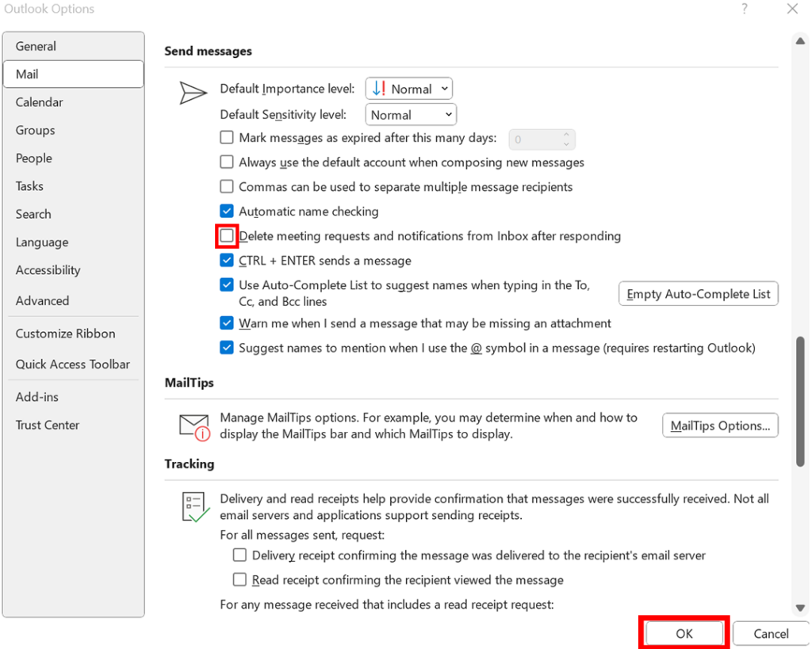Enable deleting meeting requests after responding
The height and width of the screenshot is (649, 812).
pyautogui.click(x=226, y=235)
